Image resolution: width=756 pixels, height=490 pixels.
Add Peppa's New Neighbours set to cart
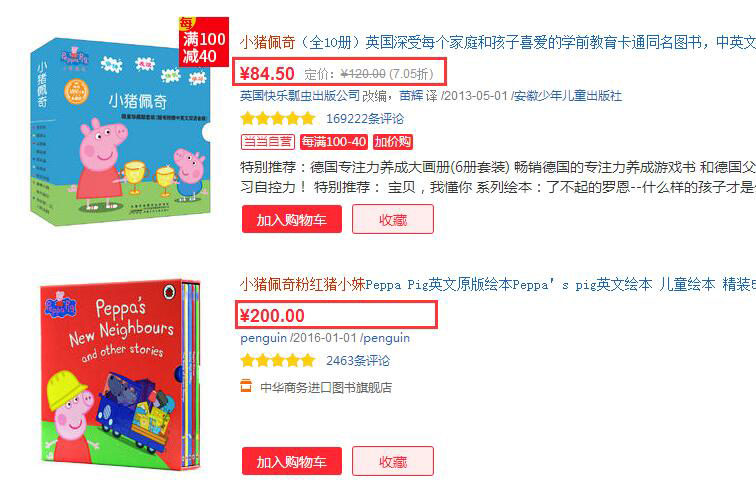pos(292,462)
